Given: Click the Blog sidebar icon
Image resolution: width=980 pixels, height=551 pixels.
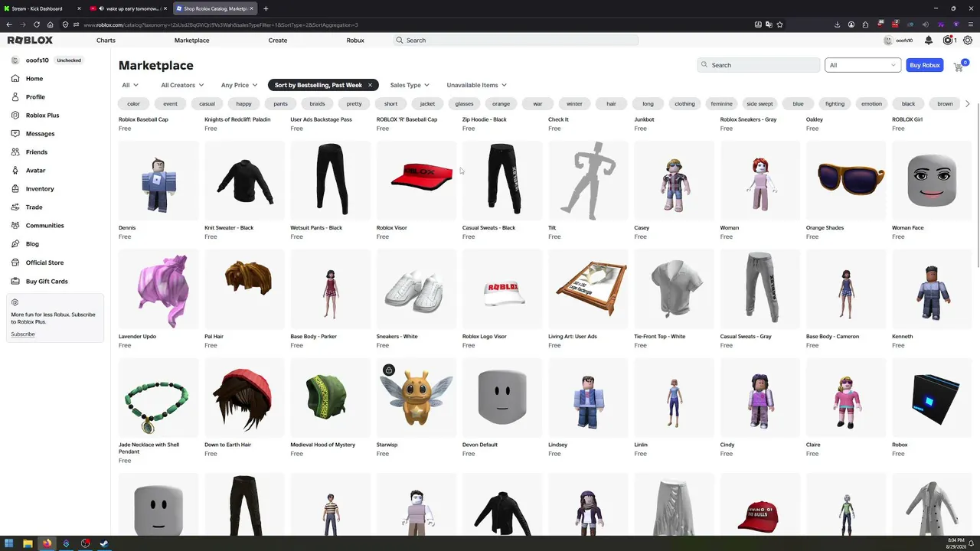Looking at the screenshot, I should (x=15, y=244).
